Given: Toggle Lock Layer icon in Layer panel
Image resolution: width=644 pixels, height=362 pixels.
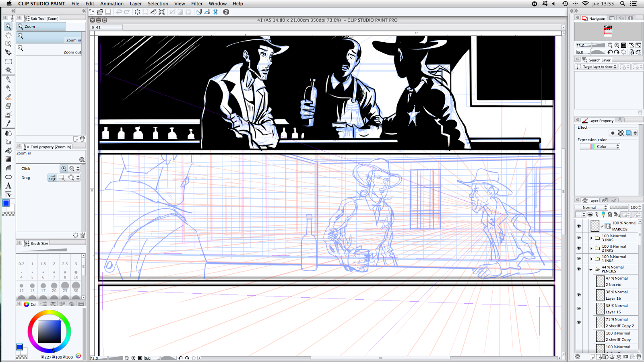Looking at the screenshot, I should click(x=610, y=214).
